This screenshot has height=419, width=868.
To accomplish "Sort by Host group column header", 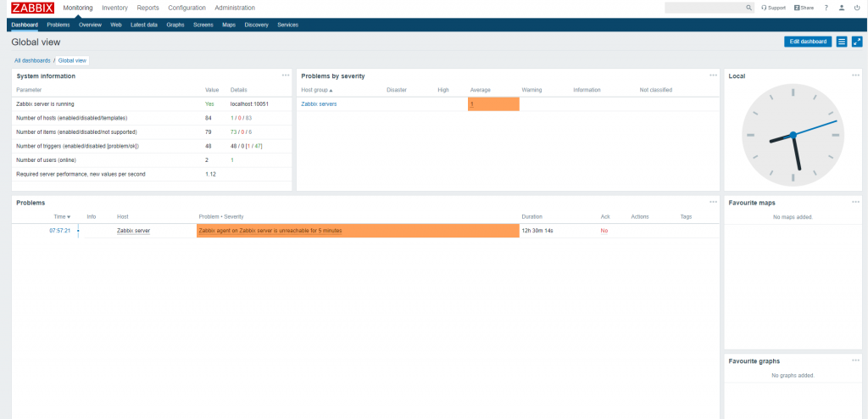I will (x=317, y=89).
